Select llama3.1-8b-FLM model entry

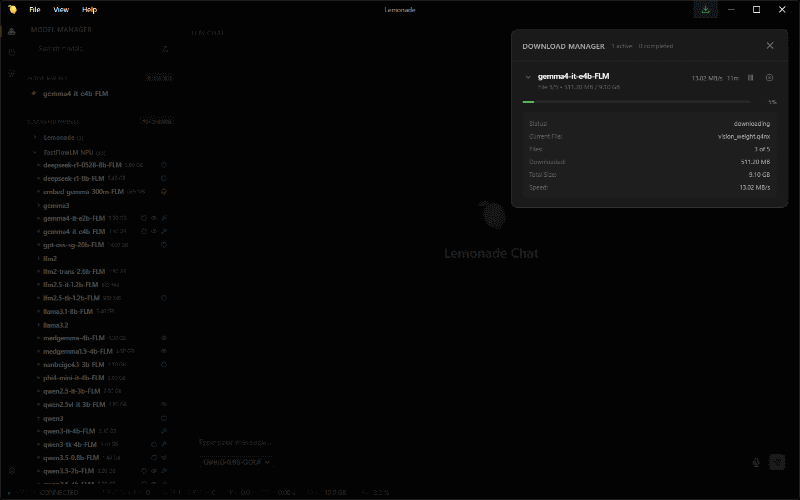[x=68, y=311]
